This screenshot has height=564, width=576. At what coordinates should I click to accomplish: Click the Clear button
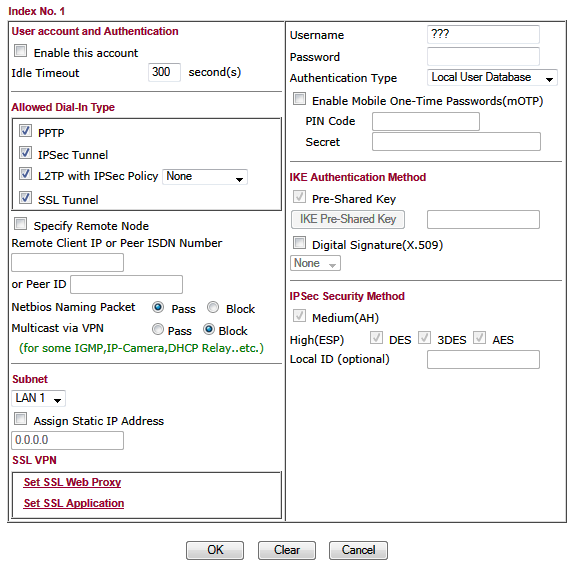tap(287, 550)
